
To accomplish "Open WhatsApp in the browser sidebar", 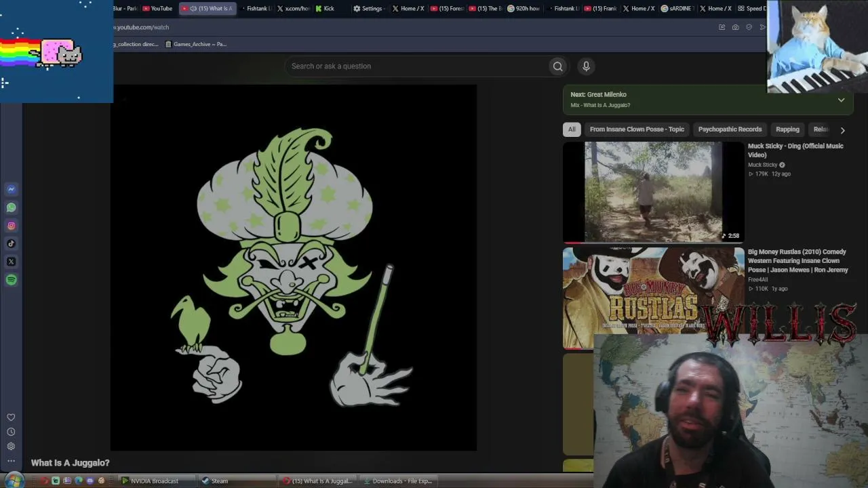I will pos(11,207).
